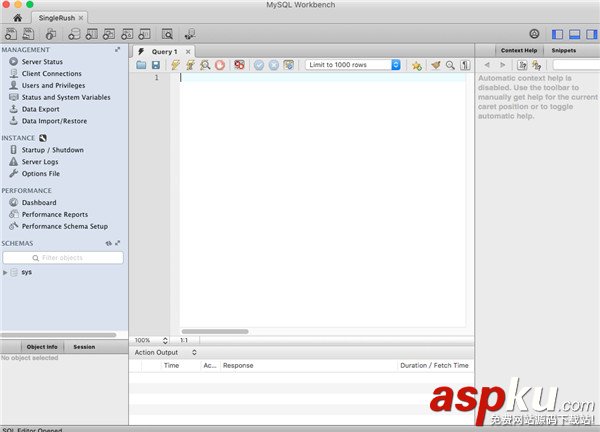Screen dimensions: 600x432
Task: Go to the home tab
Action: coord(18,18)
